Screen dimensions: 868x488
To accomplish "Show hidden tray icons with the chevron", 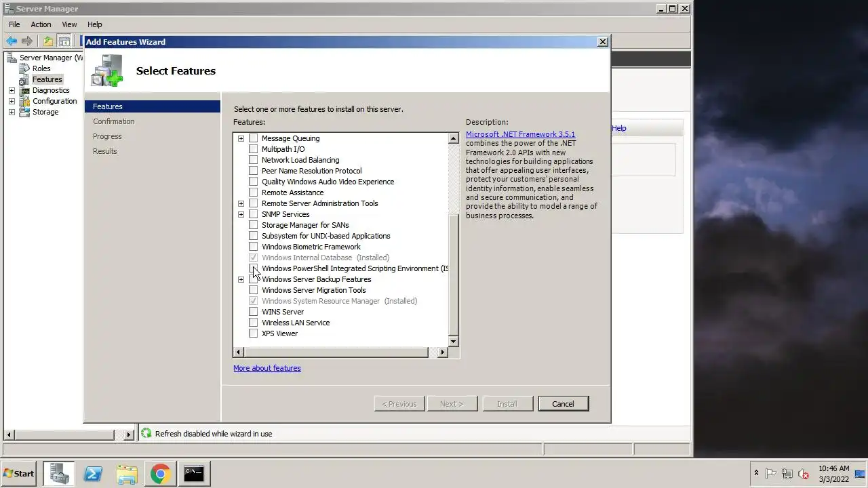I will point(756,474).
